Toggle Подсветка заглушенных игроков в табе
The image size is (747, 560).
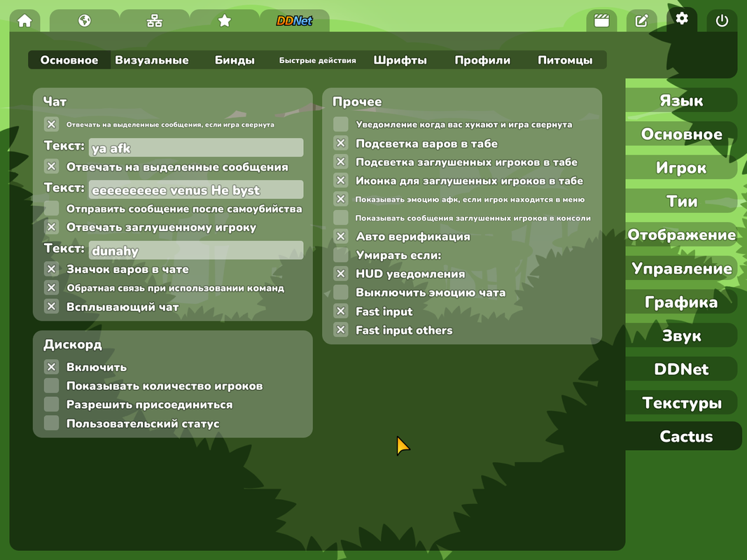[341, 162]
